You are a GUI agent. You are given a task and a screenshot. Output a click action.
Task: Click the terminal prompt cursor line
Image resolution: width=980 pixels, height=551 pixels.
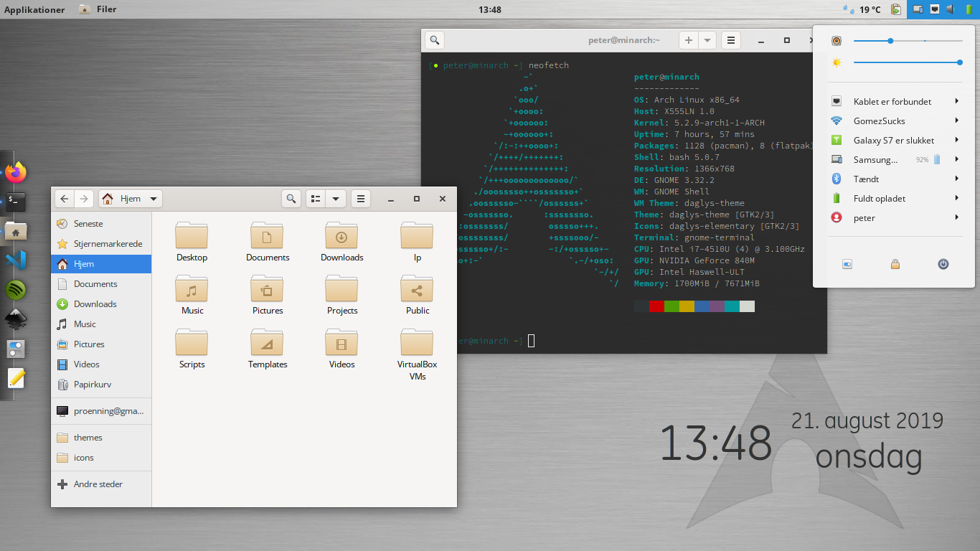point(531,341)
